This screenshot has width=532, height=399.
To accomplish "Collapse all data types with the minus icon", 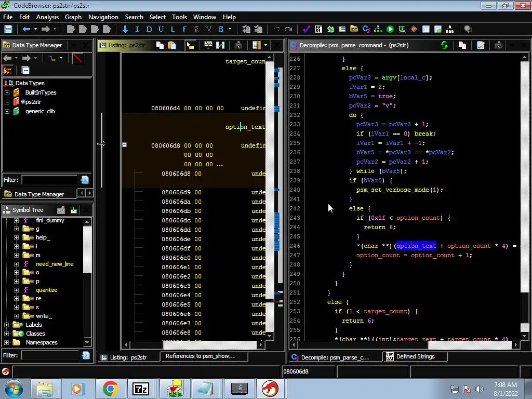I will [25, 70].
